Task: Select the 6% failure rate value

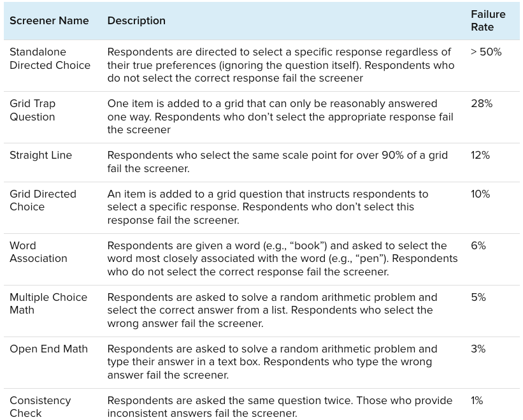Action: (x=478, y=246)
